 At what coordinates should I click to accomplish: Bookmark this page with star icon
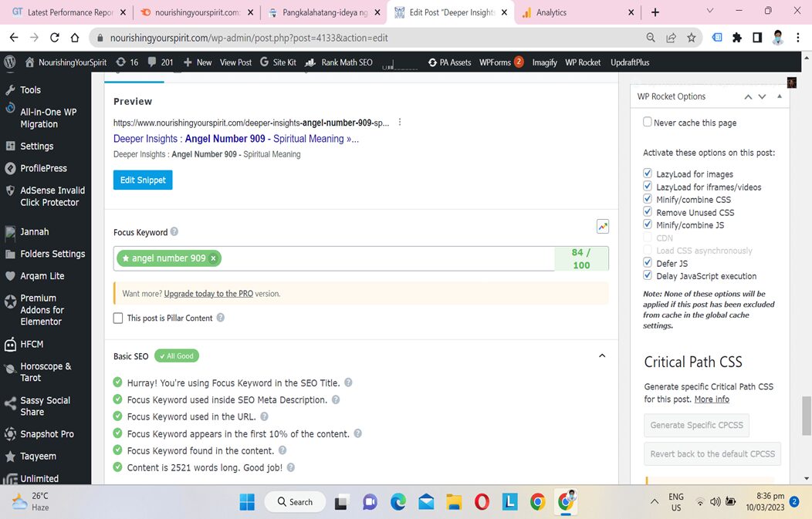(x=692, y=37)
